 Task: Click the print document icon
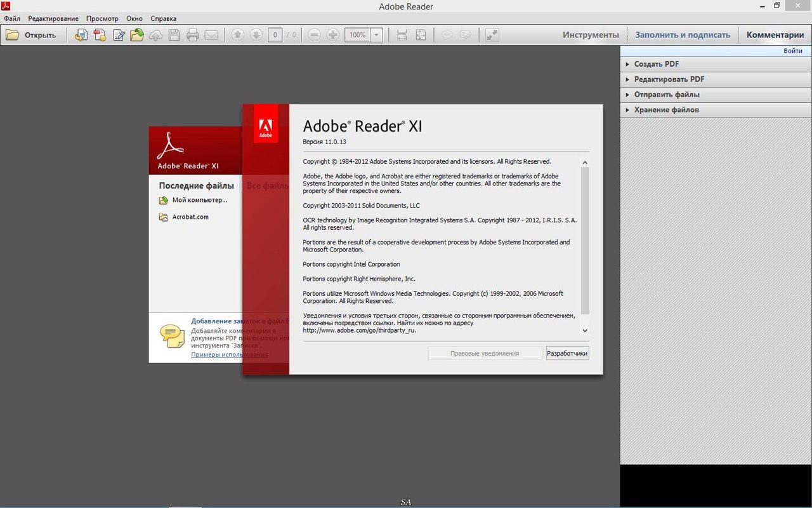point(193,36)
